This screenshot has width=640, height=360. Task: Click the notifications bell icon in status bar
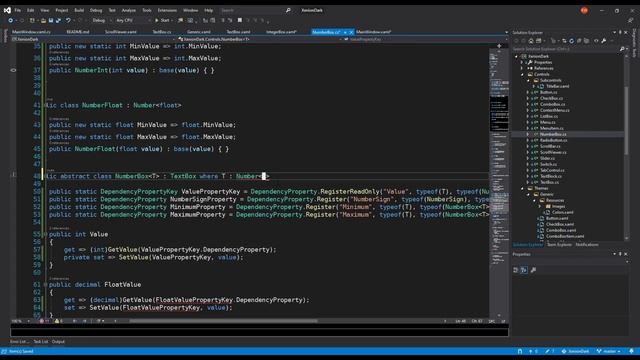[x=631, y=351]
